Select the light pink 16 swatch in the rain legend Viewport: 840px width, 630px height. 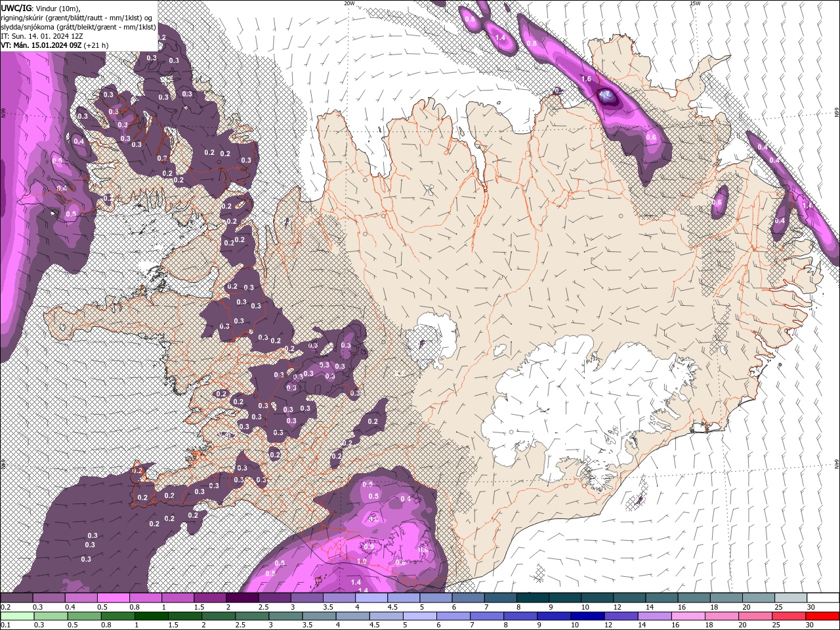[x=688, y=616]
